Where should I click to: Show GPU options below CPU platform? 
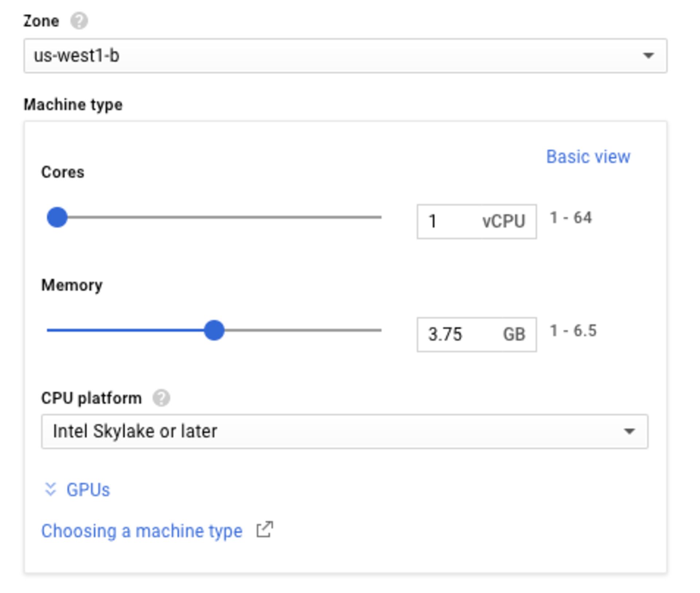tap(87, 489)
